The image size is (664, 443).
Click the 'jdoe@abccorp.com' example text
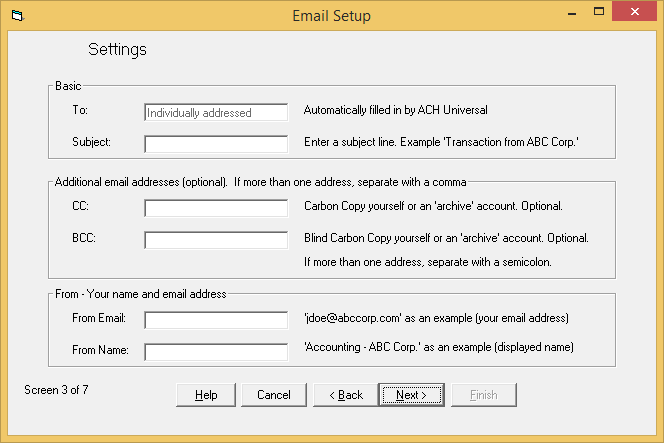(x=436, y=318)
